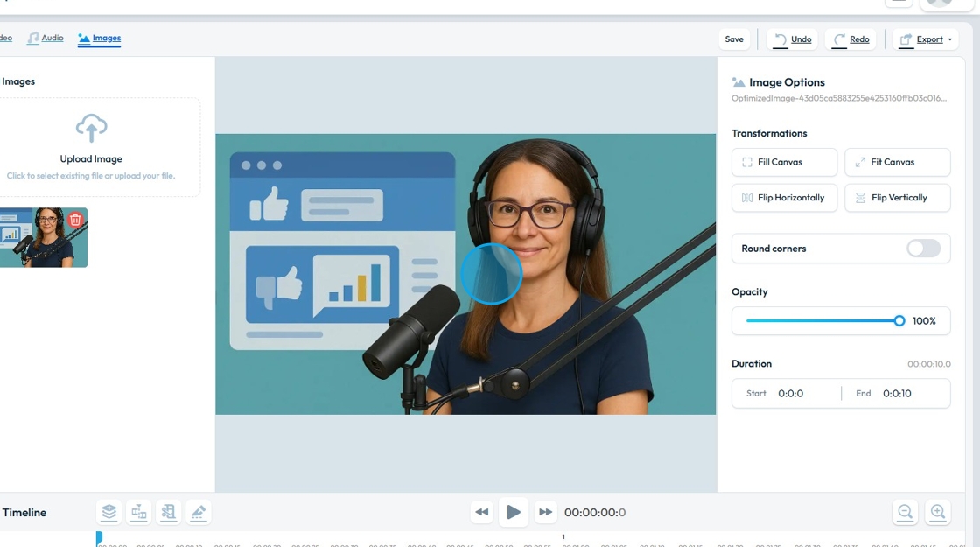Apply Fill Canvas transformation

tap(784, 162)
